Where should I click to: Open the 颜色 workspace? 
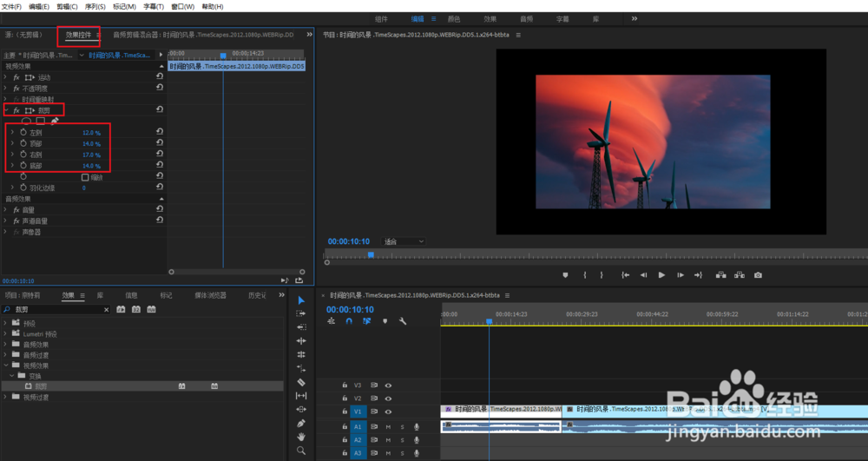click(453, 18)
